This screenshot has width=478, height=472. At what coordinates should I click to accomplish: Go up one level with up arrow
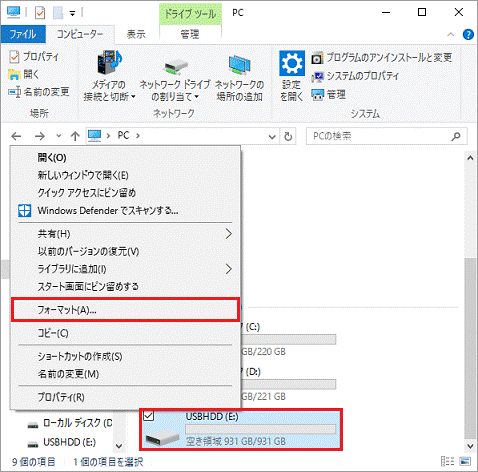pos(75,136)
